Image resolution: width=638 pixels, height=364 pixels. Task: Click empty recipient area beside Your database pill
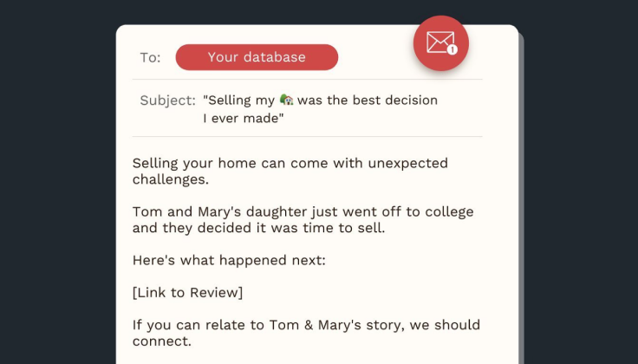(374, 57)
